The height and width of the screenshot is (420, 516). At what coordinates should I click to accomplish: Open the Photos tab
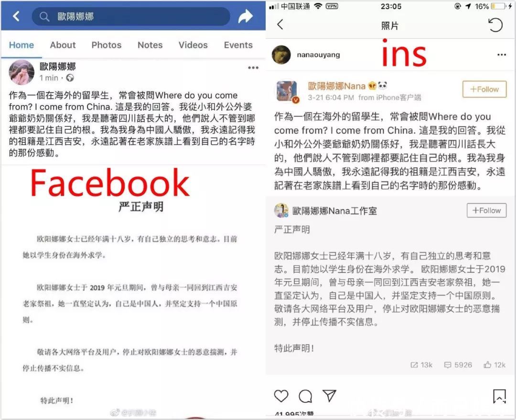pyautogui.click(x=106, y=45)
